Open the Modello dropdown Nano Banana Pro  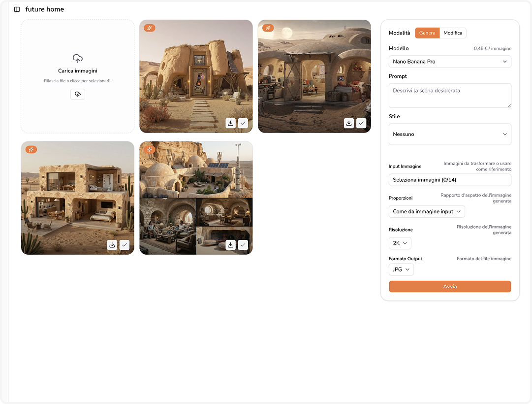click(x=450, y=62)
